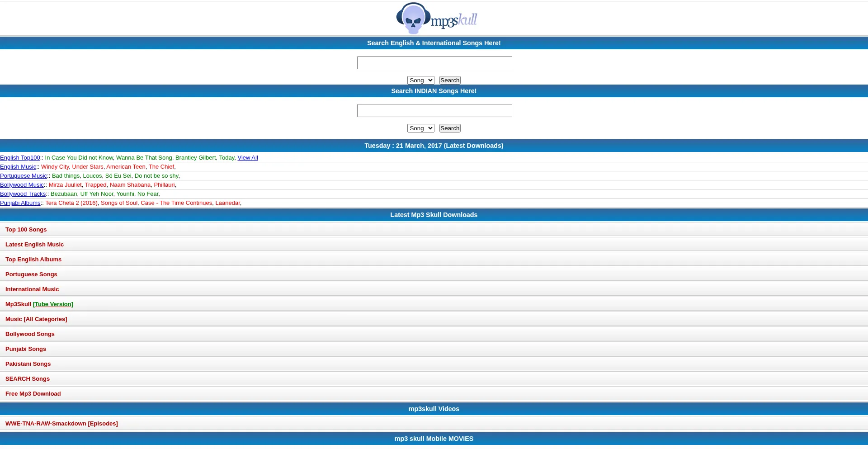Image resolution: width=868 pixels, height=449 pixels.
Task: Click the View All link
Action: 247,158
